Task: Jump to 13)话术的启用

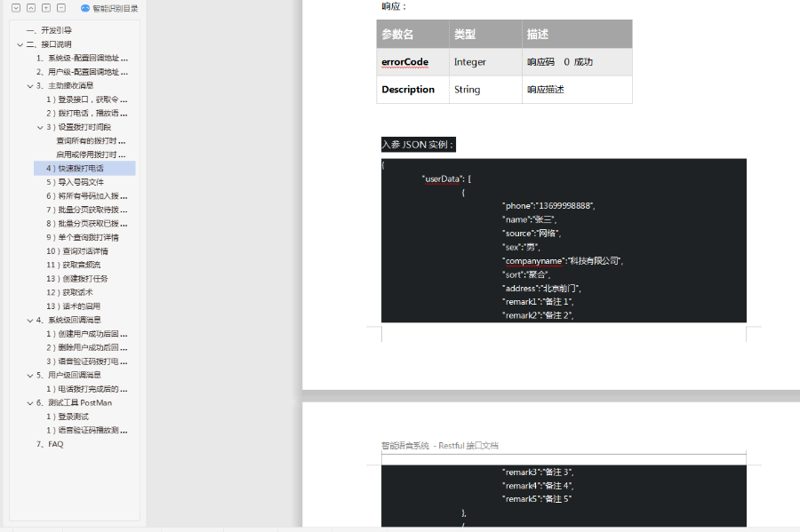Action: tap(74, 306)
